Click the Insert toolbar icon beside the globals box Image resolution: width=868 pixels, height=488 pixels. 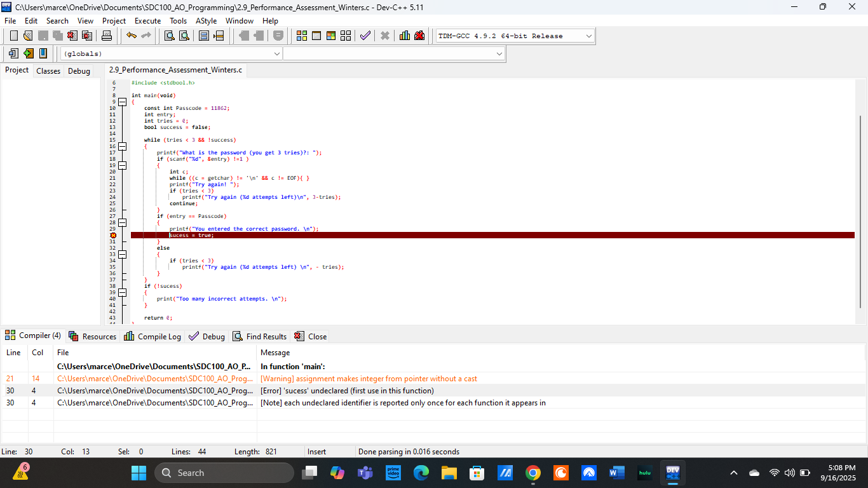[x=13, y=53]
